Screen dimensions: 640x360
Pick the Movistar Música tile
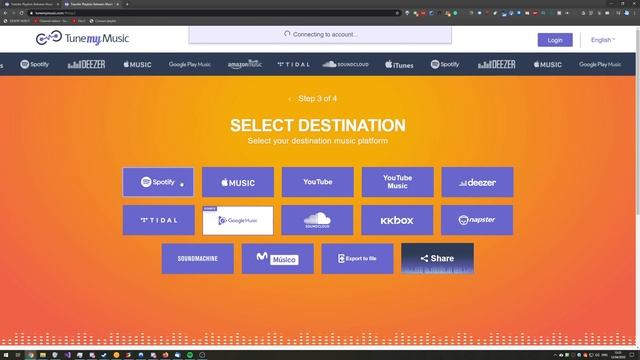[x=278, y=259]
